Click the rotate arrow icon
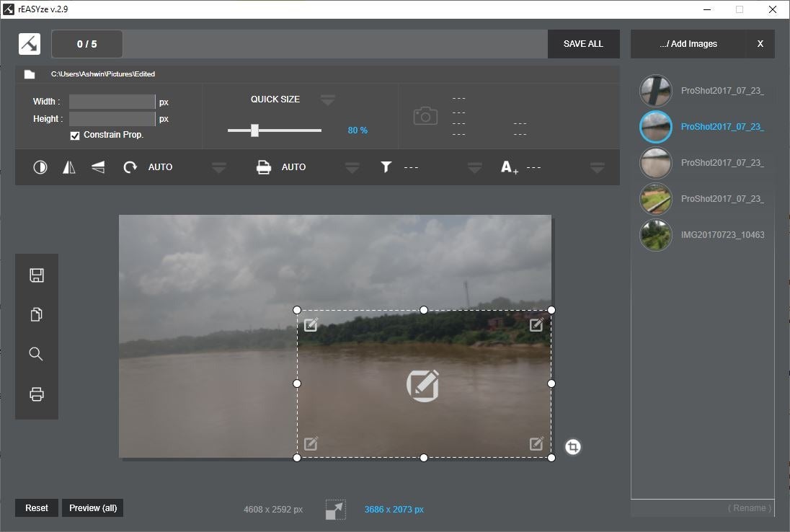 [x=130, y=167]
